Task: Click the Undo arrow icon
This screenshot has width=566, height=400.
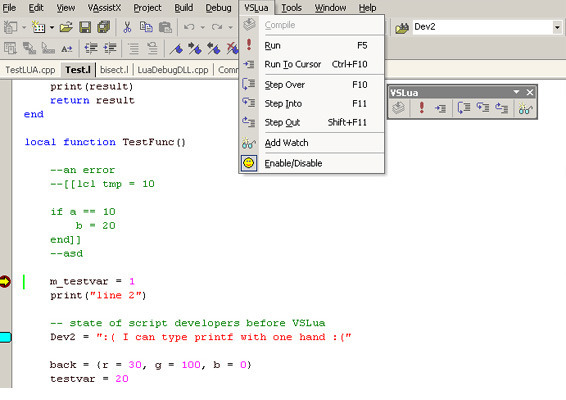Action: pyautogui.click(x=189, y=27)
